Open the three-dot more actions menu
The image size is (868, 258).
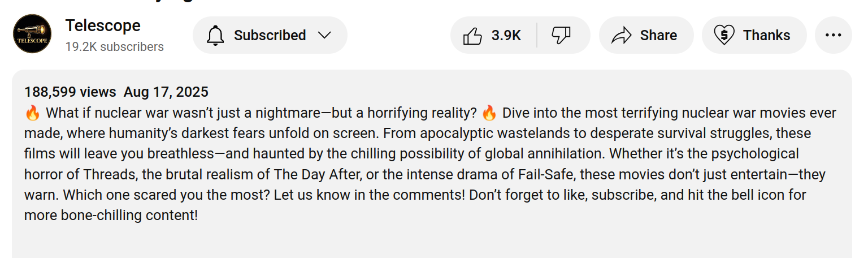(x=833, y=35)
